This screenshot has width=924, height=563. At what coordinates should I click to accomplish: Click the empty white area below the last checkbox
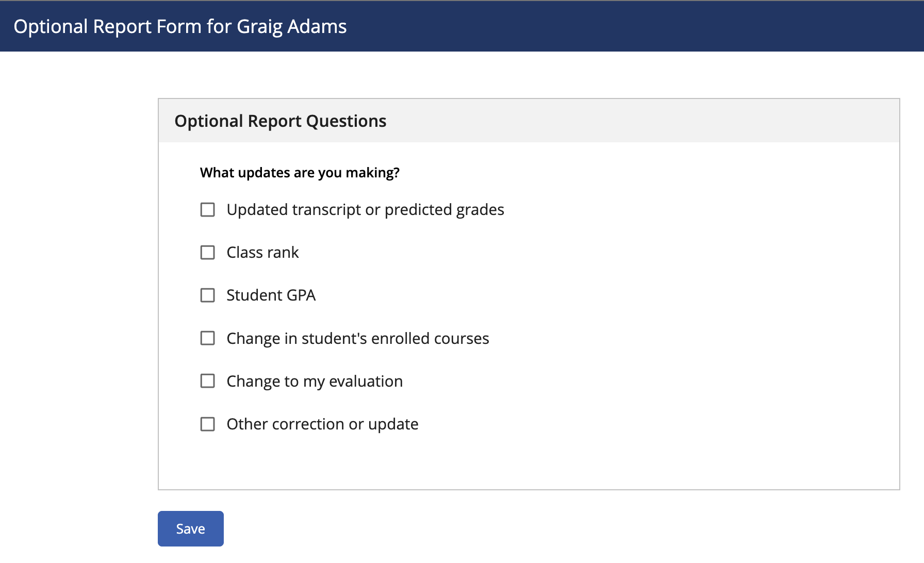tap(529, 461)
